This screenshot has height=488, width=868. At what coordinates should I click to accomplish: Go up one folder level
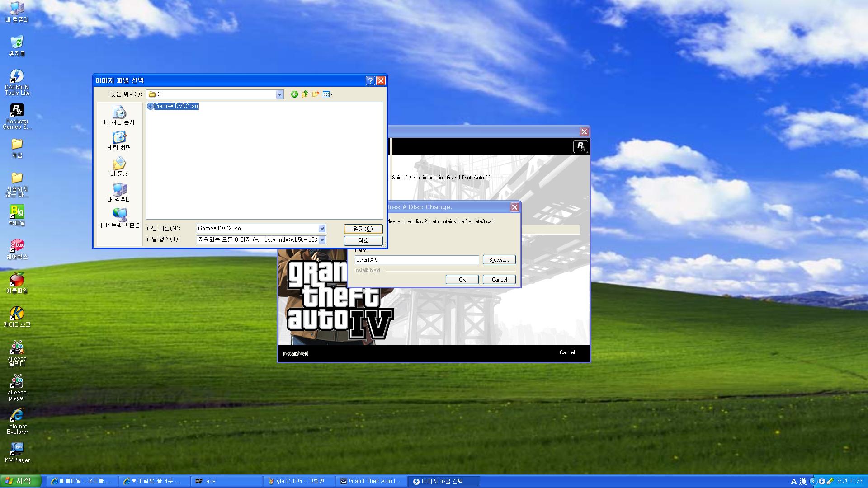tap(305, 94)
